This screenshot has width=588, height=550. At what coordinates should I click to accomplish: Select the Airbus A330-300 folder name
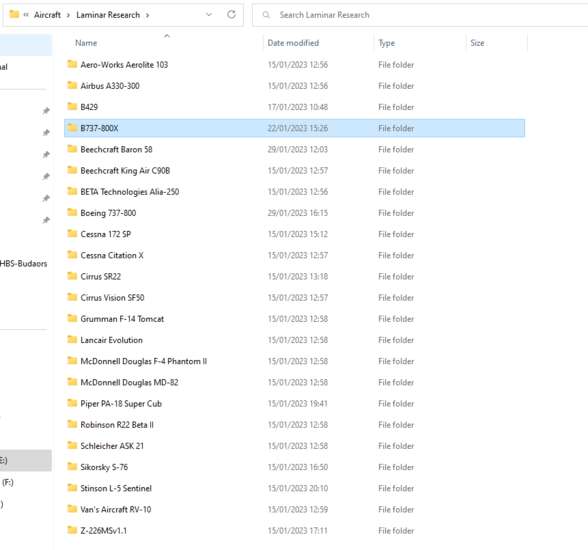[x=110, y=86]
